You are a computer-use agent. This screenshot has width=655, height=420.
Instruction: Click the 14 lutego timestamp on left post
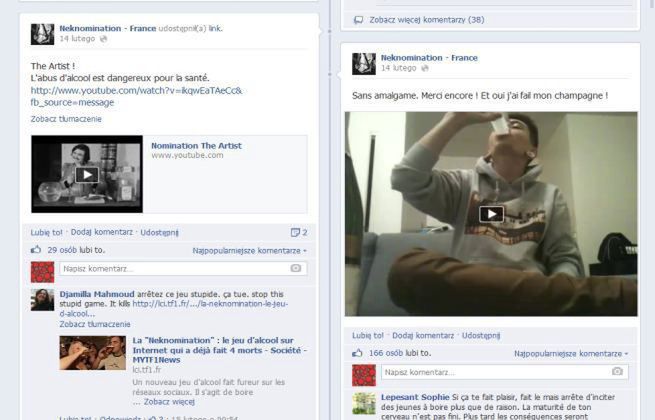pyautogui.click(x=77, y=39)
